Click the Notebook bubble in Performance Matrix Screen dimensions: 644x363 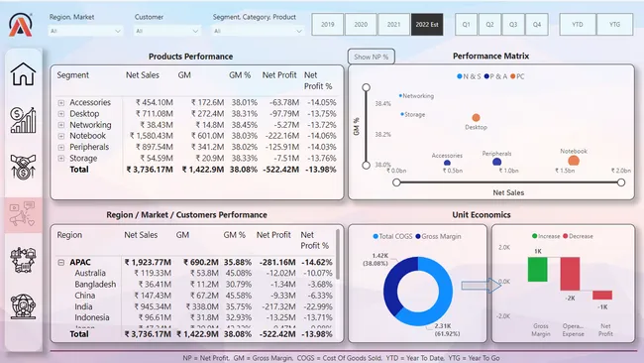click(574, 161)
